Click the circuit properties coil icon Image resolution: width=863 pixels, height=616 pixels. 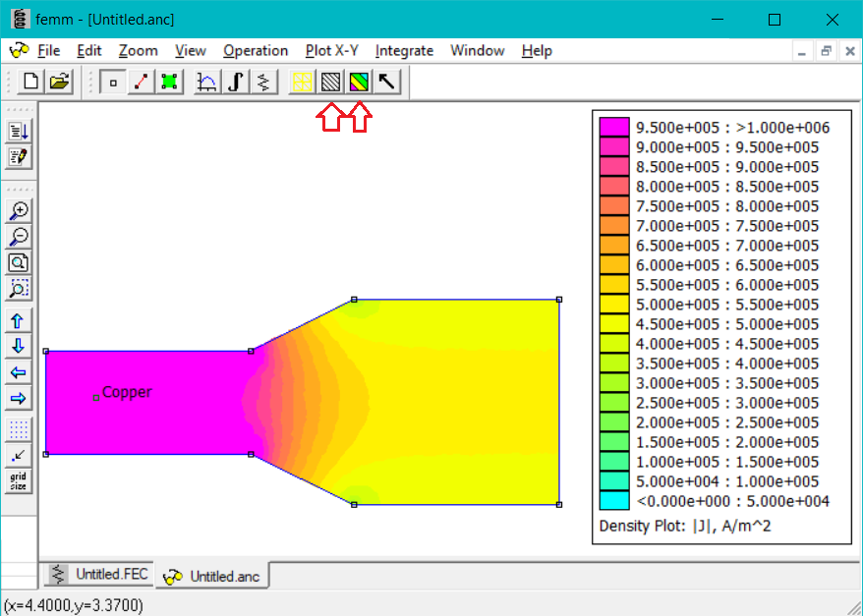[x=262, y=83]
